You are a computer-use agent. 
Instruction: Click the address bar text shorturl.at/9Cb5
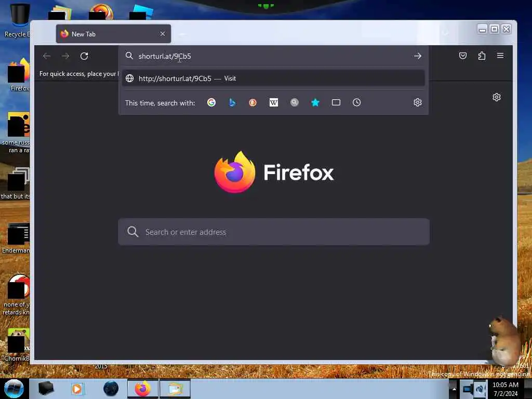[165, 56]
